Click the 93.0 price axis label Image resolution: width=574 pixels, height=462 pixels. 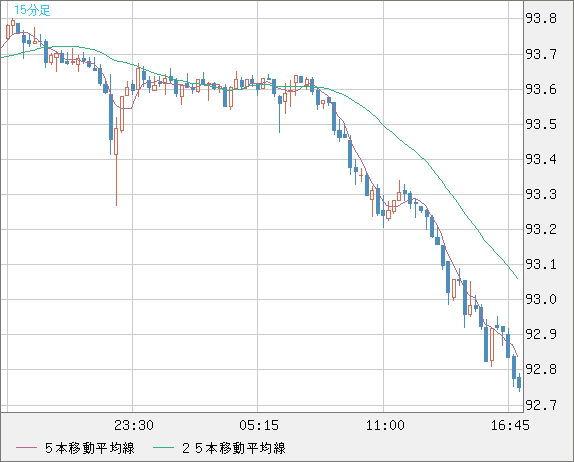(x=541, y=299)
